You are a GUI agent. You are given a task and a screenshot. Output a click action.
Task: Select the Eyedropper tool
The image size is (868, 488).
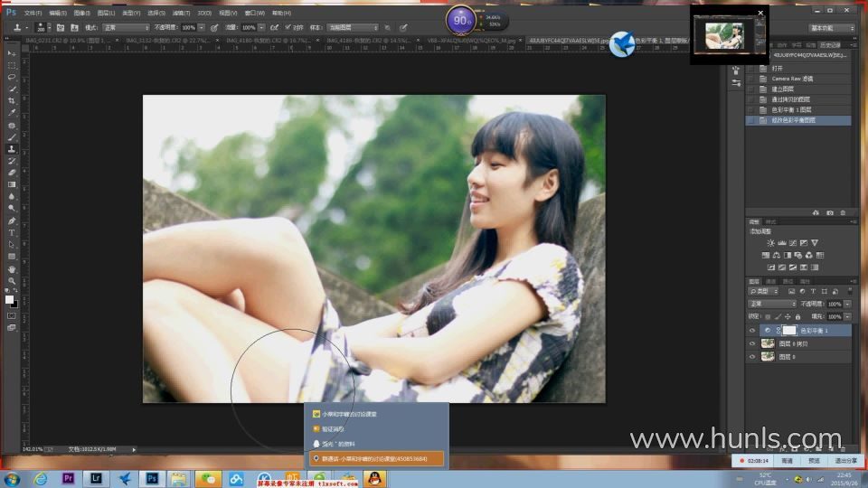[x=12, y=113]
